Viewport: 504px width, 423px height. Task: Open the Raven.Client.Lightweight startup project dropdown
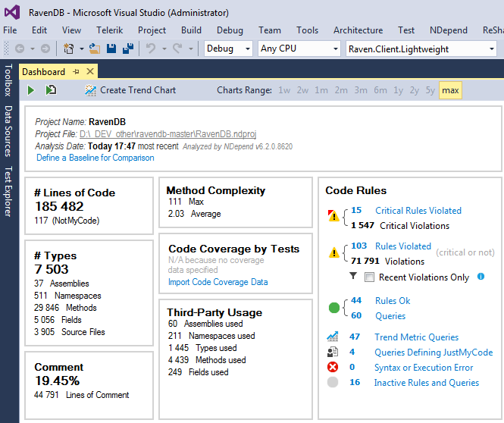pos(421,49)
